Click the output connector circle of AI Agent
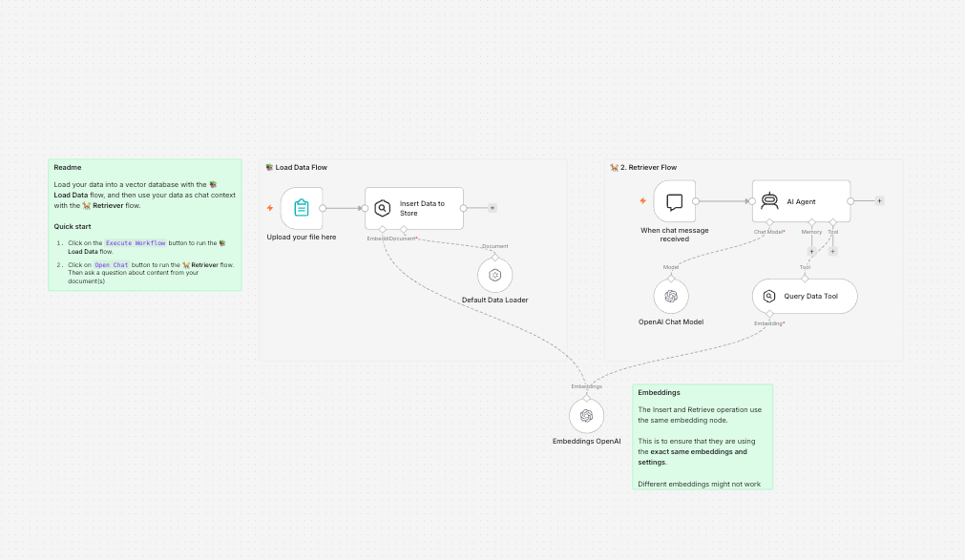 [850, 201]
